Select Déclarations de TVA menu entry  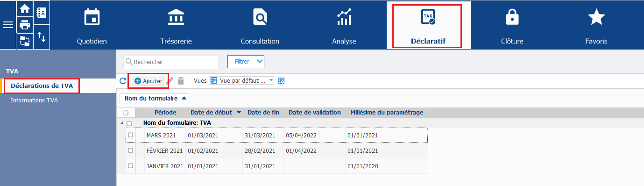(42, 86)
